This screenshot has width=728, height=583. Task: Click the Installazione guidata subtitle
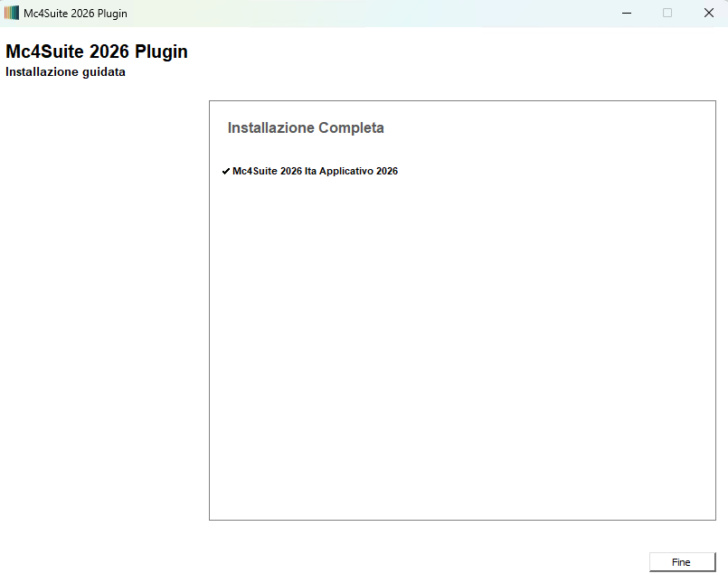(x=65, y=72)
